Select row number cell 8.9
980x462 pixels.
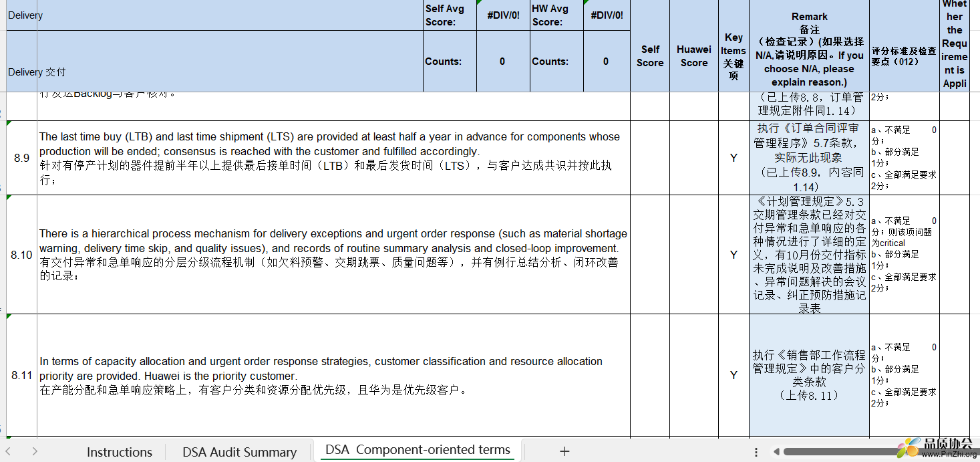(21, 158)
